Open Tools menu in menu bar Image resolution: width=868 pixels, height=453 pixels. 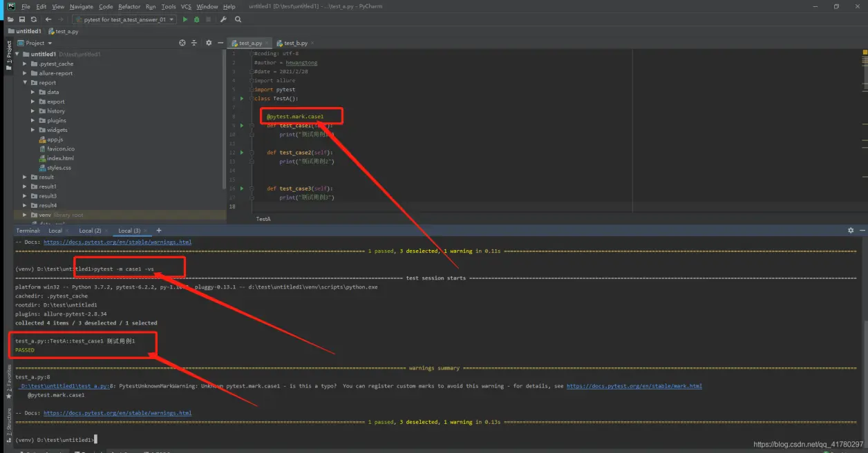[x=169, y=6]
